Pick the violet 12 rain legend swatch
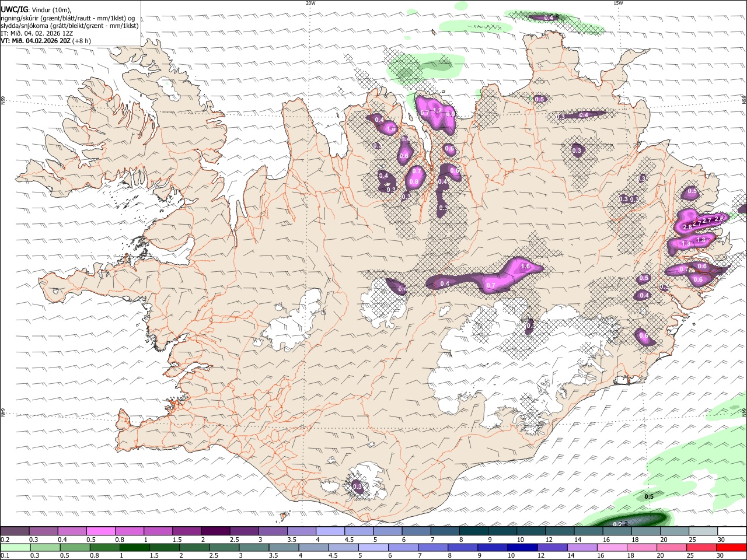This screenshot has width=747, height=560. [552, 547]
